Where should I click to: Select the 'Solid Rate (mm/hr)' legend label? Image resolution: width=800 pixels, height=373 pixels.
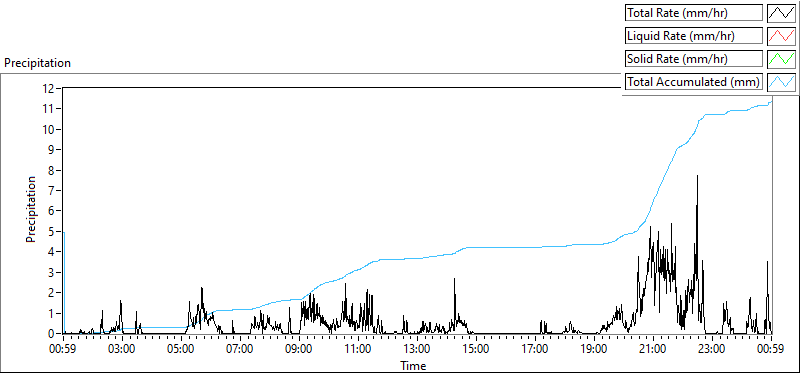coord(694,59)
